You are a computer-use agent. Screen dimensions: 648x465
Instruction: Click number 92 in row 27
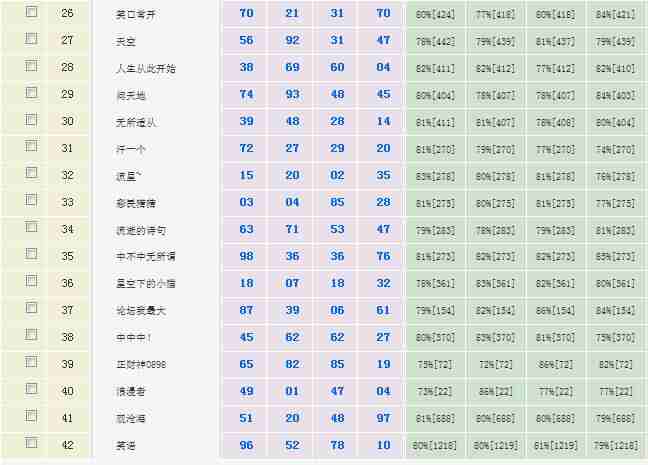(292, 40)
